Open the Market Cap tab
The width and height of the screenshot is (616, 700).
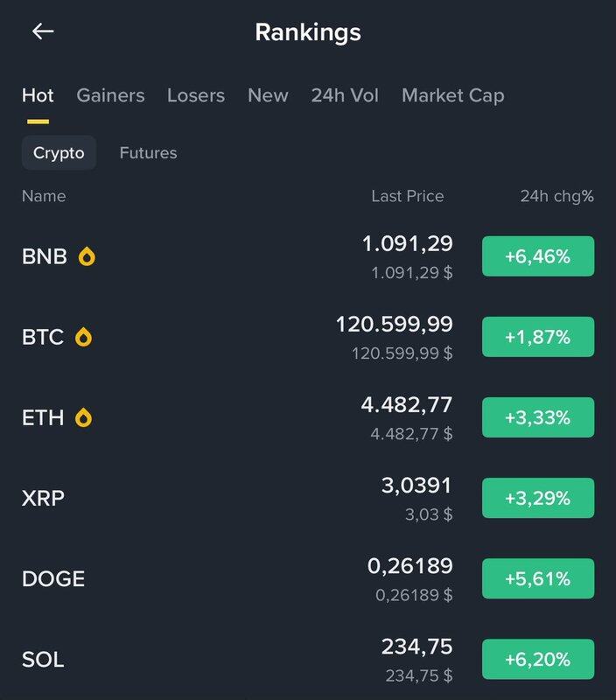452,95
